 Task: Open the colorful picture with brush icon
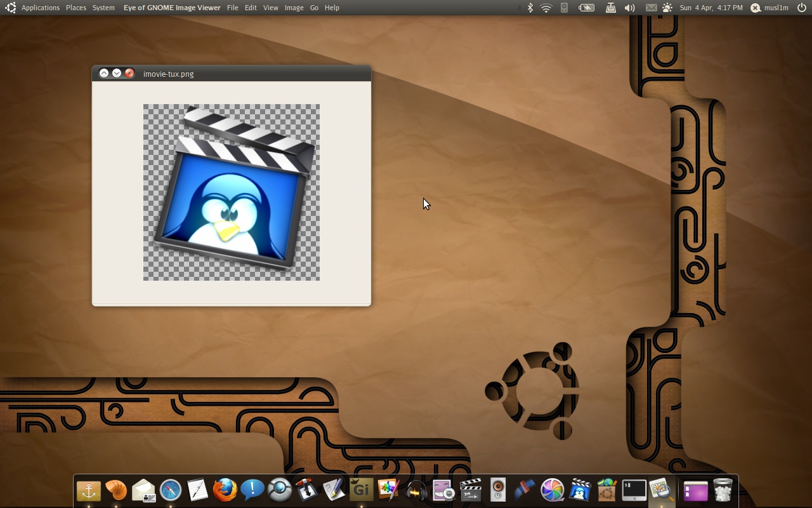(388, 490)
